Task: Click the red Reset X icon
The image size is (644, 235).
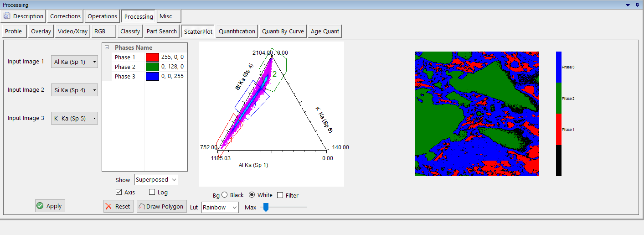Action: [x=108, y=206]
